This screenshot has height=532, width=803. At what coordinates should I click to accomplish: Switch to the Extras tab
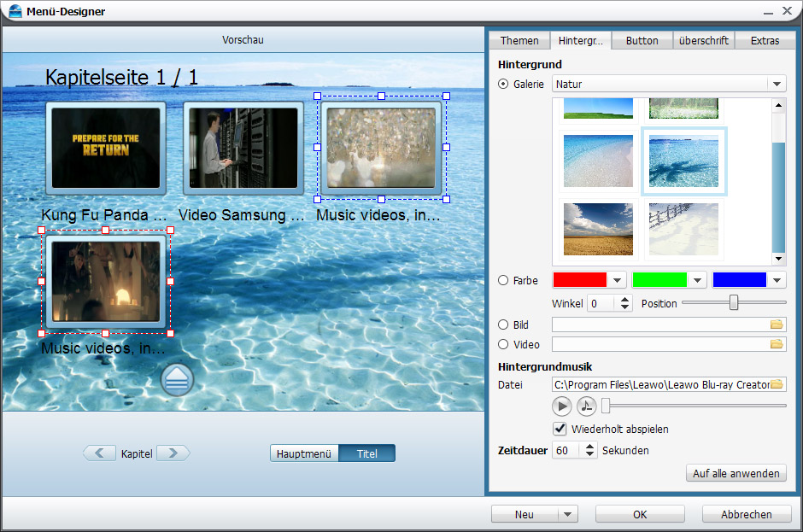tap(765, 41)
